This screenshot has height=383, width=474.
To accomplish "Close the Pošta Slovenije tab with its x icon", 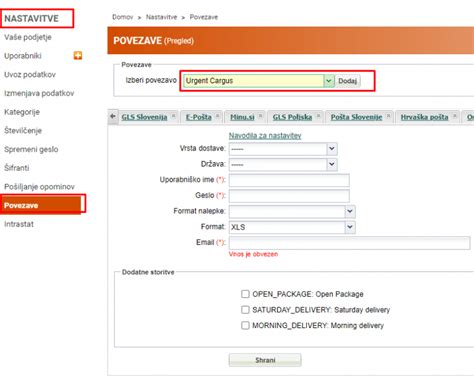I will click(x=388, y=116).
